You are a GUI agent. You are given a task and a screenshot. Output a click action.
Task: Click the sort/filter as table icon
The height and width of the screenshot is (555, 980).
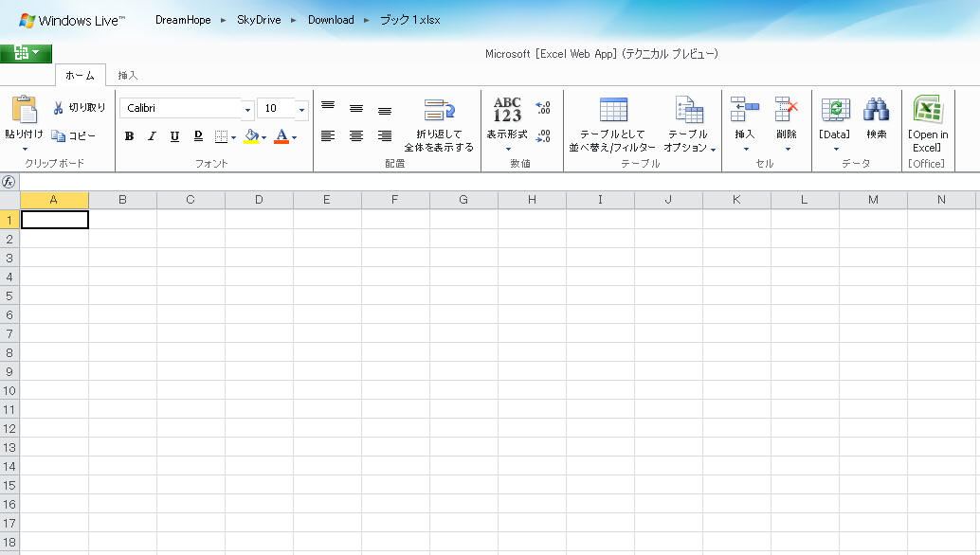[613, 110]
